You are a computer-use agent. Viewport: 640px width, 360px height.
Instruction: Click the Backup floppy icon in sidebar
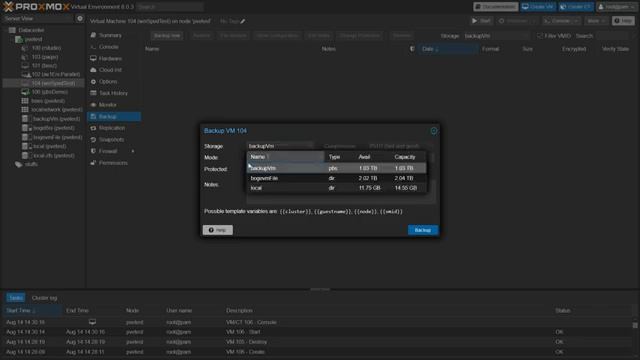click(x=93, y=116)
